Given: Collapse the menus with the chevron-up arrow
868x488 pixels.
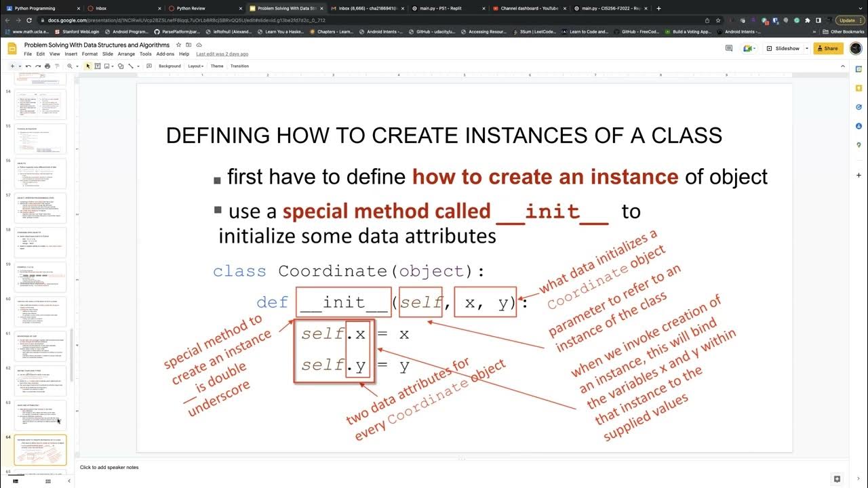Looking at the screenshot, I should 843,66.
